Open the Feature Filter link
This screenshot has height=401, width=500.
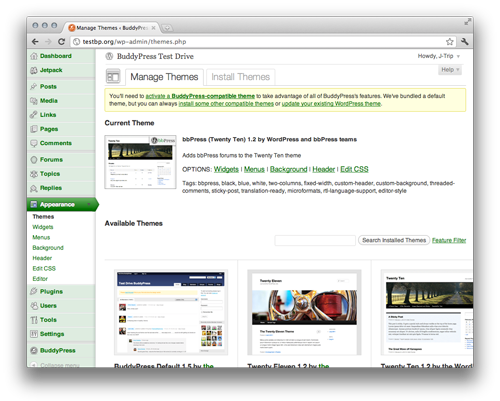pos(449,240)
